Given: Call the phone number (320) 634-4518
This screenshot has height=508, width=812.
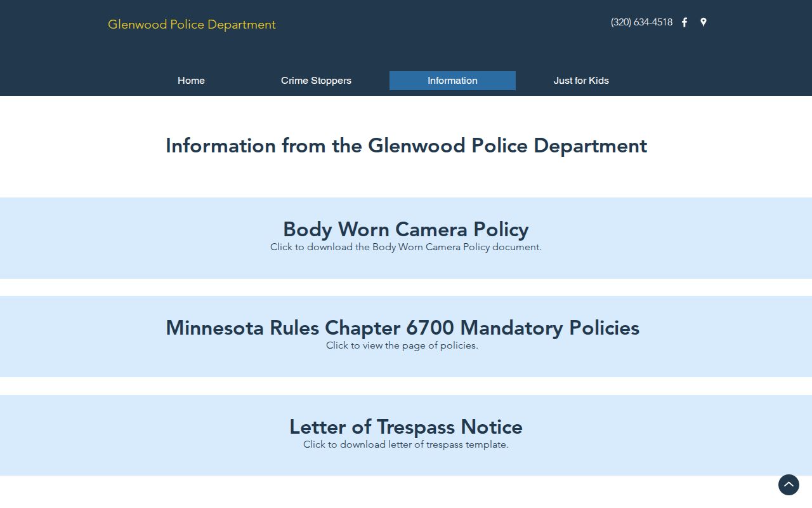Looking at the screenshot, I should pos(641,22).
